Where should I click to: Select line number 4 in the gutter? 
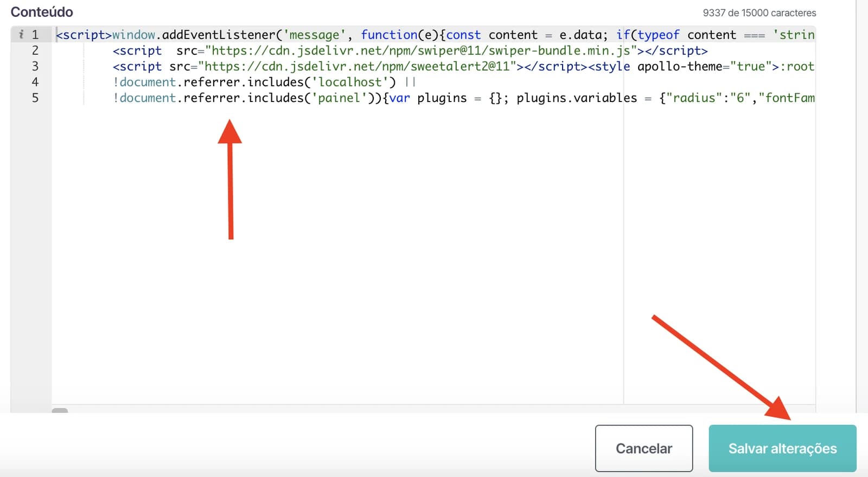tap(35, 82)
